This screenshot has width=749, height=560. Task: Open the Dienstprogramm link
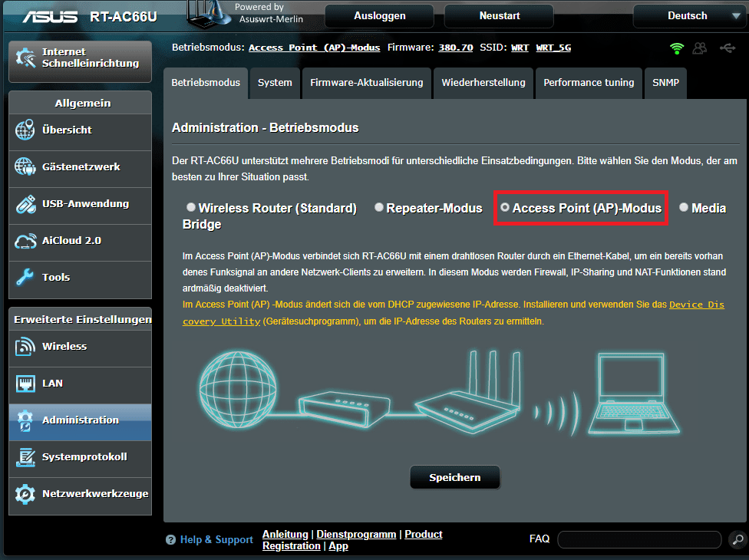click(x=356, y=534)
